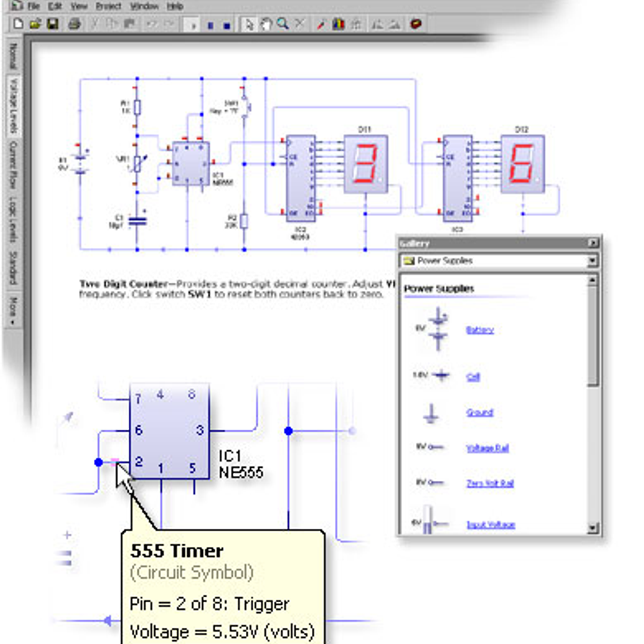Click the Battery link in Gallery
This screenshot has height=644, width=644.
click(479, 330)
